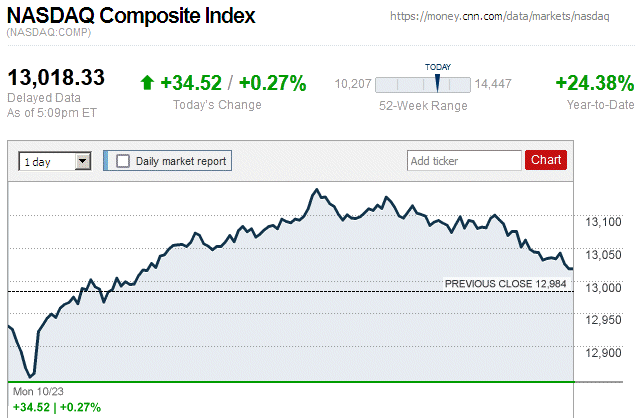Click the Daily market report label text
Image resolution: width=640 pixels, height=420 pixels.
(x=181, y=160)
